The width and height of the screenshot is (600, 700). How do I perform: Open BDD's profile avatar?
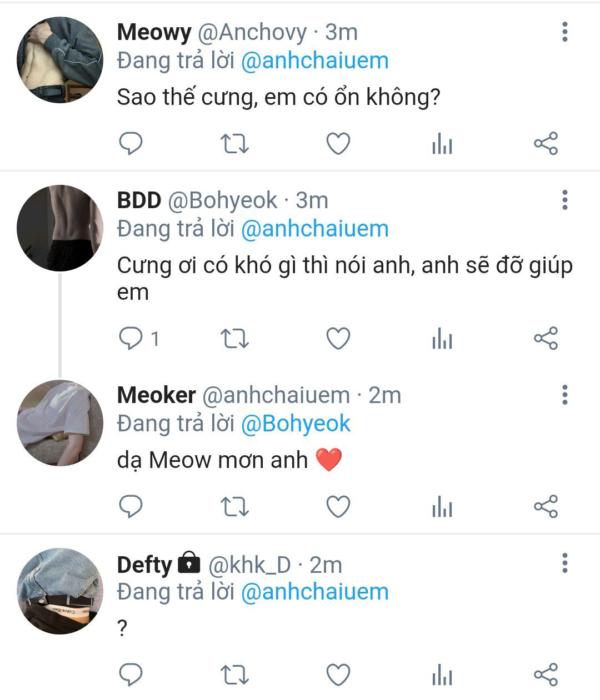click(60, 228)
